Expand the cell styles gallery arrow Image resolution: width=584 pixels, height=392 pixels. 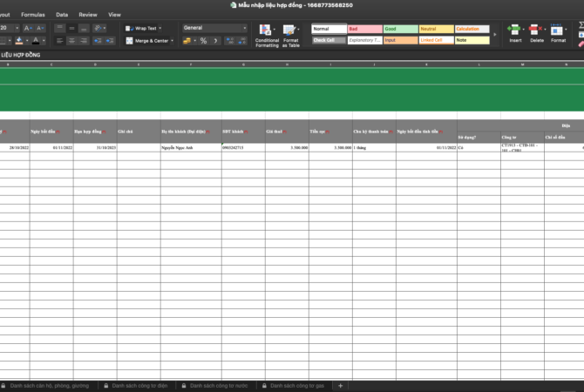coord(497,35)
